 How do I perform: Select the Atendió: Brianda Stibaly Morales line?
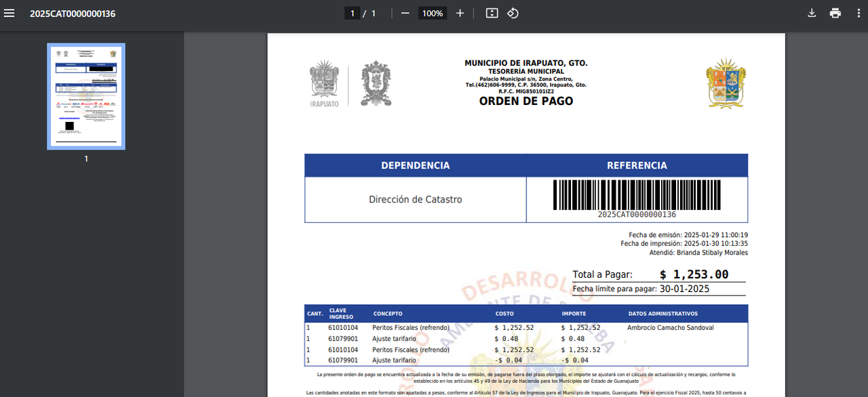698,253
